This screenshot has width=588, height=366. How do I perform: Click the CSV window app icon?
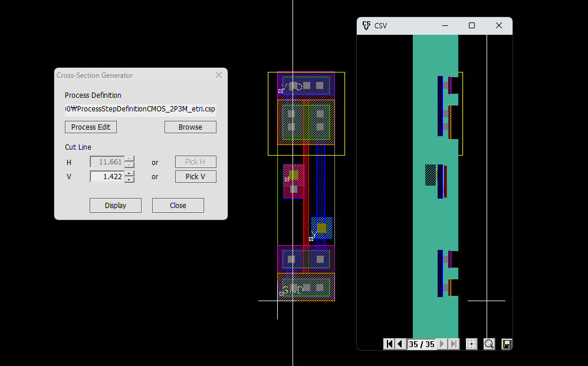pos(366,25)
